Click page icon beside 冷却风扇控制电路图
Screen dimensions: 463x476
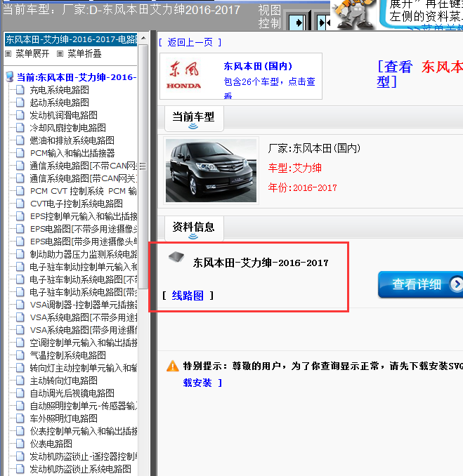[x=20, y=128]
